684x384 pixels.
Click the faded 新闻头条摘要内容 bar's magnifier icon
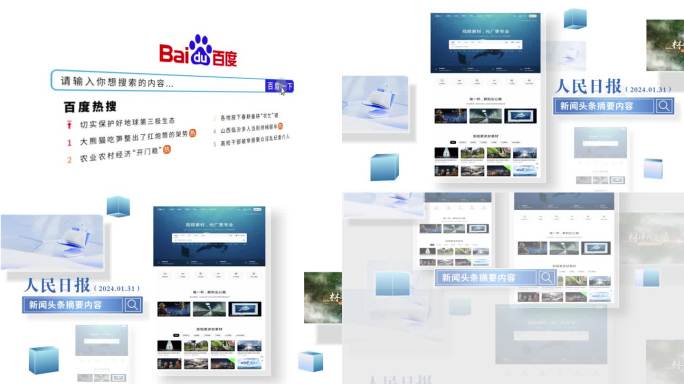coord(546,277)
